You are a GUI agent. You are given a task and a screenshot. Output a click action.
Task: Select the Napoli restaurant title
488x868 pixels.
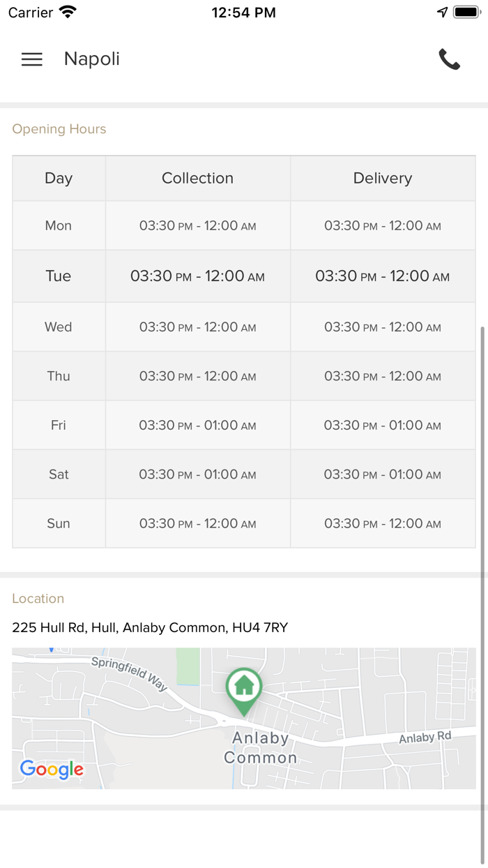pyautogui.click(x=92, y=59)
